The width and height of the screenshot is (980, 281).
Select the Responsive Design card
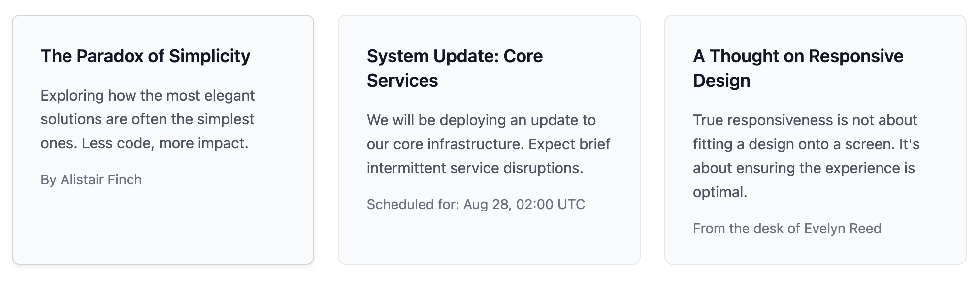coord(815,140)
